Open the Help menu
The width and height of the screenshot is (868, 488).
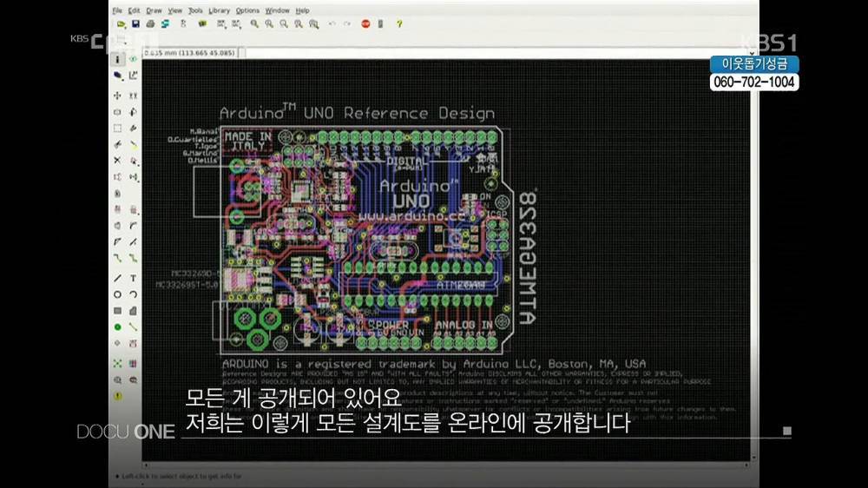tap(302, 10)
